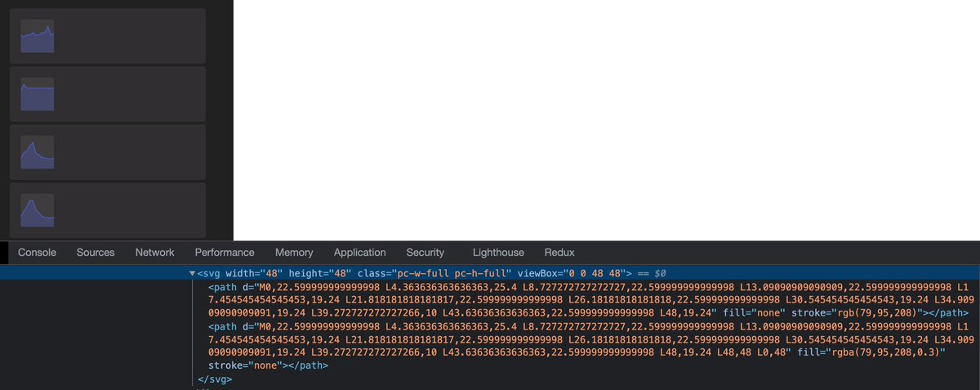Switch to the Memory tab
The height and width of the screenshot is (390, 980).
pos(294,253)
